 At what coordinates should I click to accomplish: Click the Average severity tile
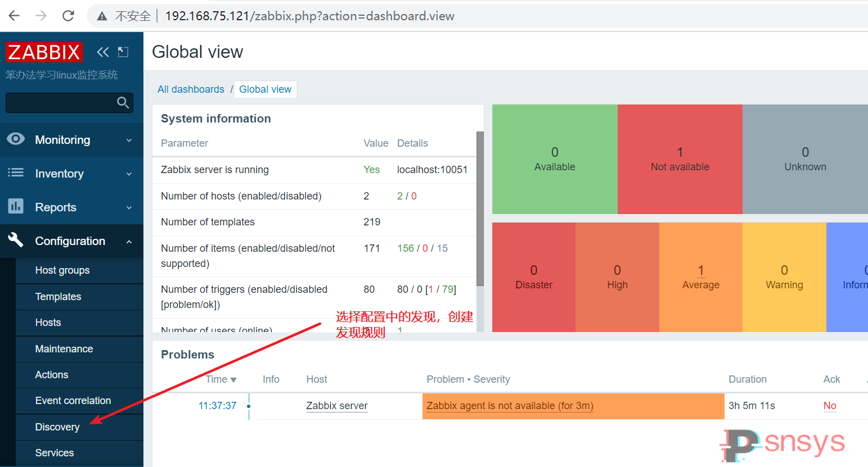click(x=701, y=277)
